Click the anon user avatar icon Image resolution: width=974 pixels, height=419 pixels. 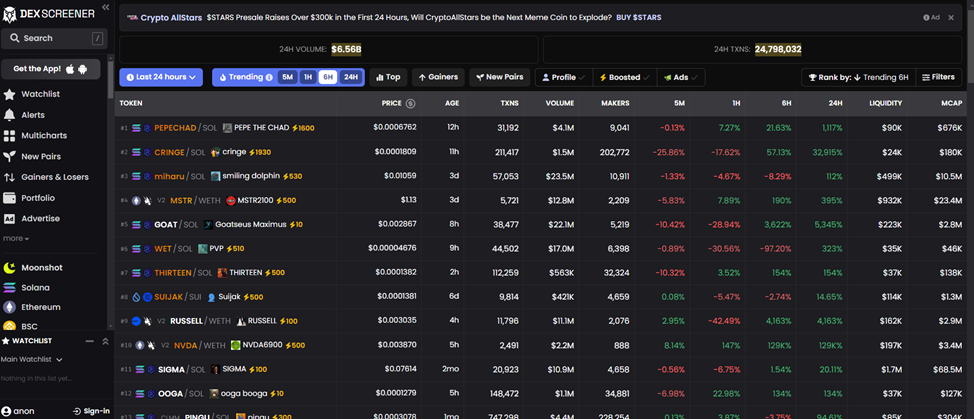click(x=6, y=411)
